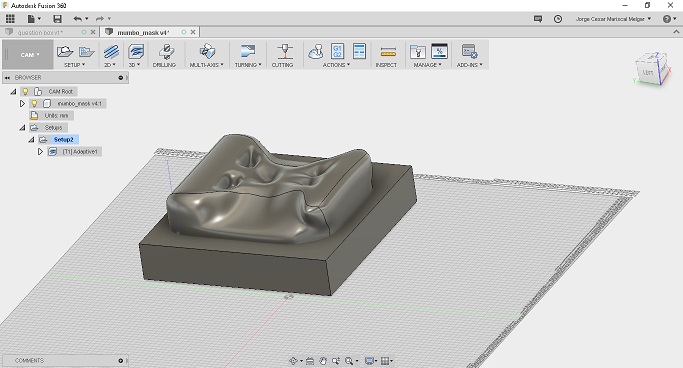
Task: Click the Look At tool
Action: (310, 361)
